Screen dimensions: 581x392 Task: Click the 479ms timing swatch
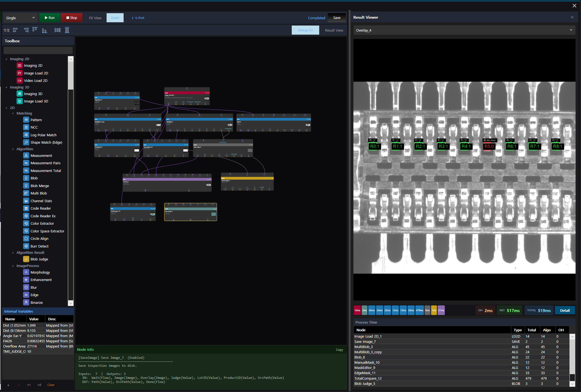[x=419, y=310]
